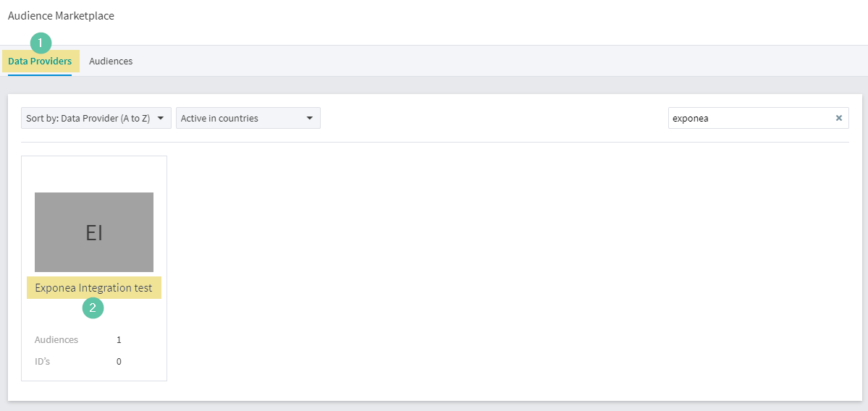The width and height of the screenshot is (868, 411).
Task: Click the ID's label on the provider card
Action: [x=43, y=362]
